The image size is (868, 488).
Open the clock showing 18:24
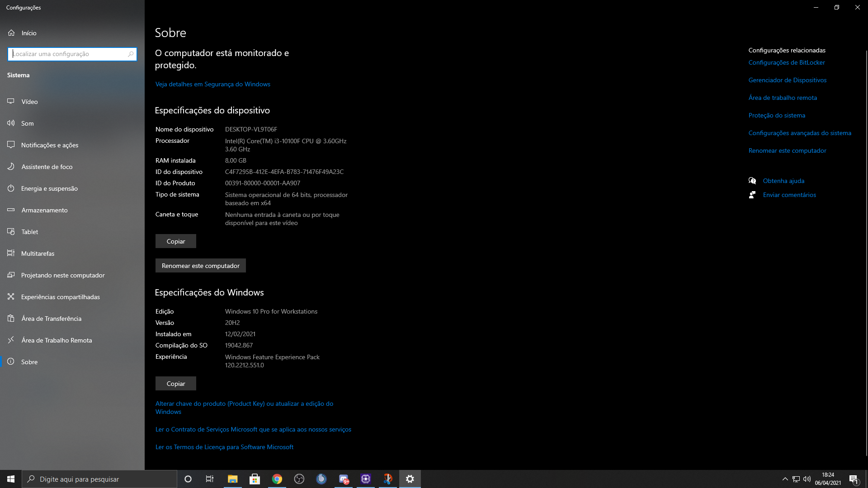(828, 479)
